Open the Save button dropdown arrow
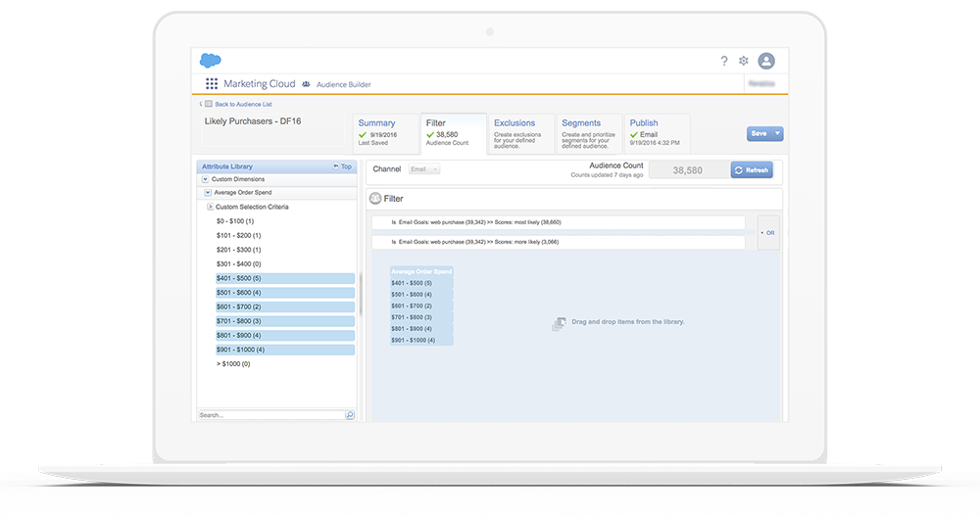Viewport: 980px width, 517px height. click(777, 133)
